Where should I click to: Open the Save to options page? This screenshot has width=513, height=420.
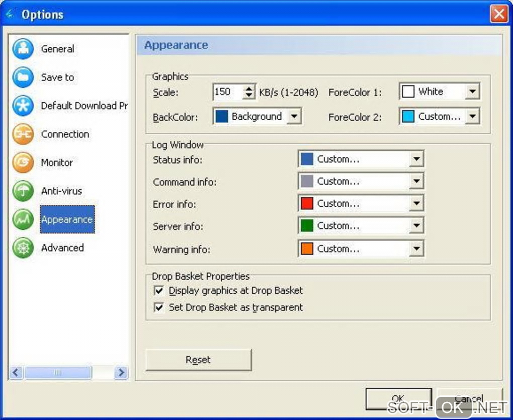point(57,77)
